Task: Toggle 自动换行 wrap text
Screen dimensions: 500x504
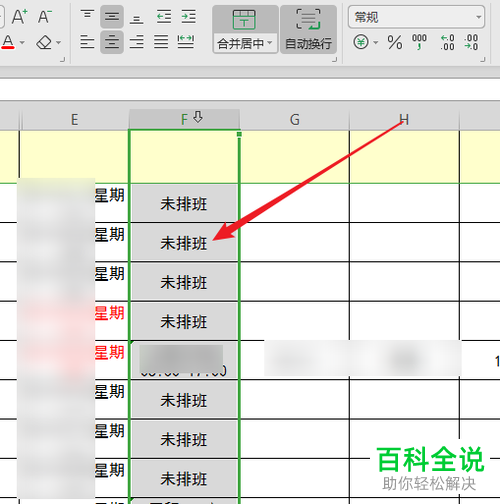Action: coord(308,29)
